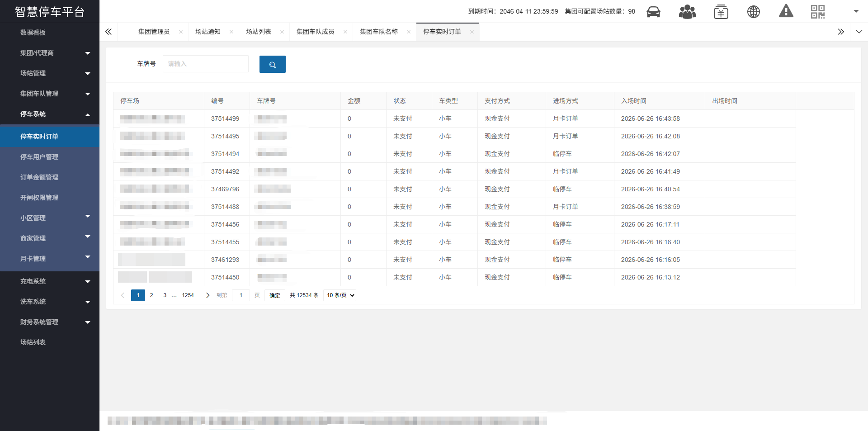Open 数据看板 in the sidebar

coord(50,33)
